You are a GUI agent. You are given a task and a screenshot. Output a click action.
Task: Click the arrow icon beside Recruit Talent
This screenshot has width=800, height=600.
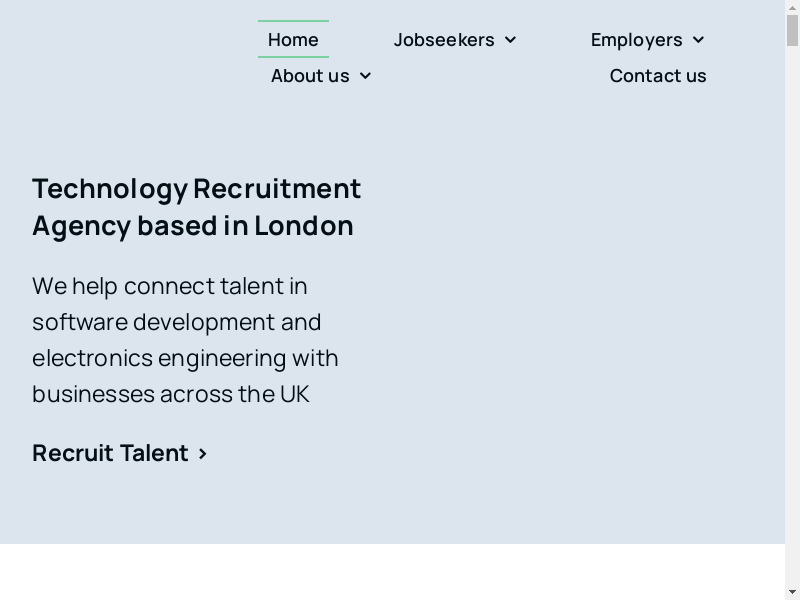point(203,454)
